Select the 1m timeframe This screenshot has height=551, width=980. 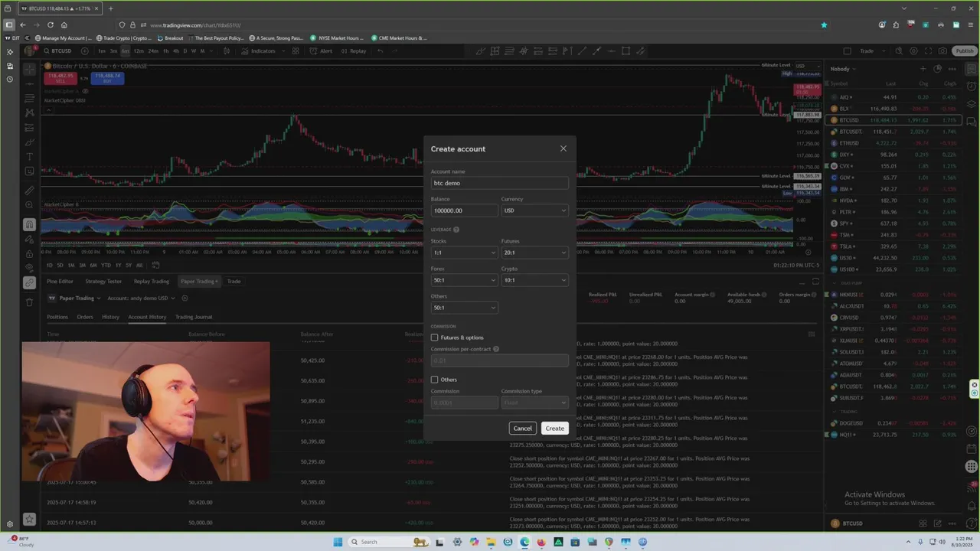click(x=101, y=51)
